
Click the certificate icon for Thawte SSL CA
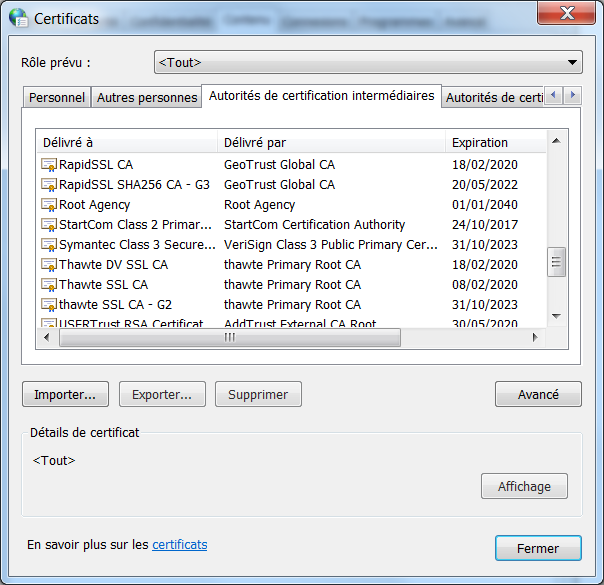49,285
